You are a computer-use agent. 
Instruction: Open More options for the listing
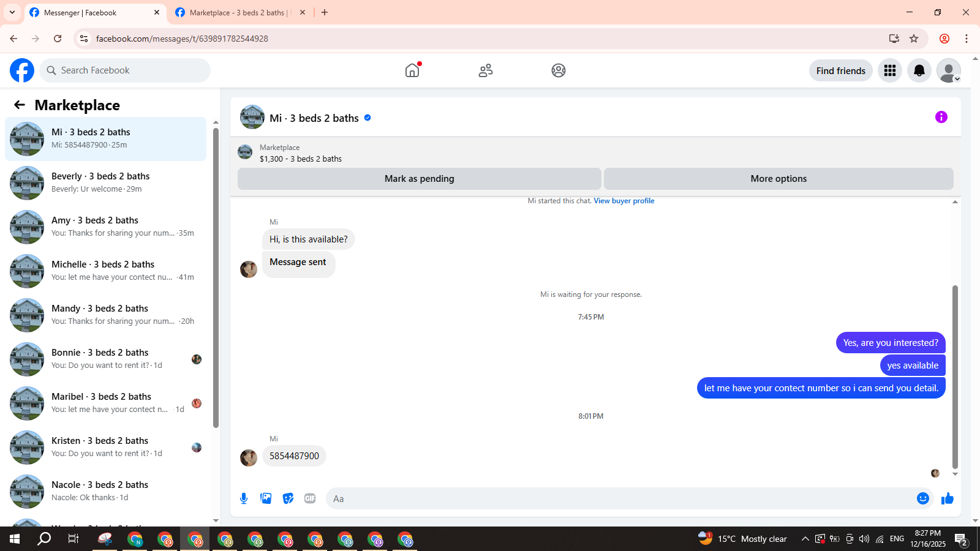pyautogui.click(x=778, y=179)
